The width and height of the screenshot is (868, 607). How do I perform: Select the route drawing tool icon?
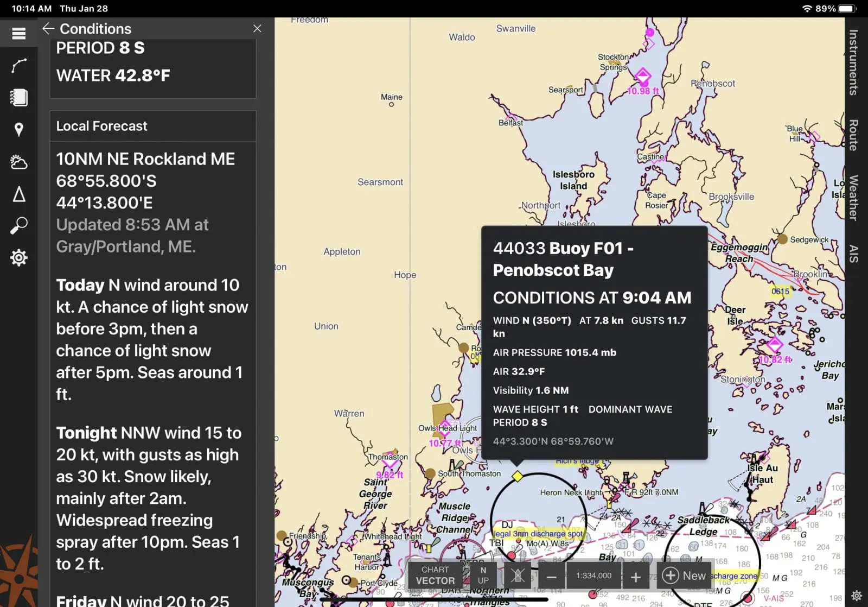point(19,66)
